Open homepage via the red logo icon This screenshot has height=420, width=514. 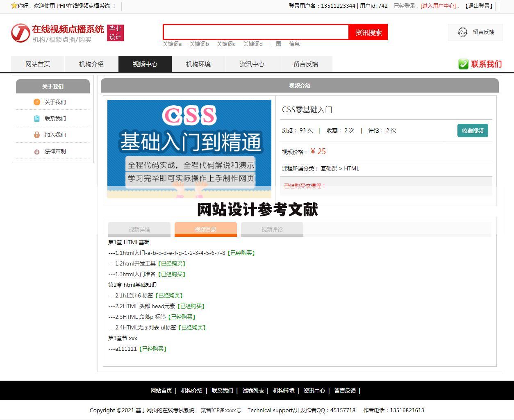(x=20, y=33)
